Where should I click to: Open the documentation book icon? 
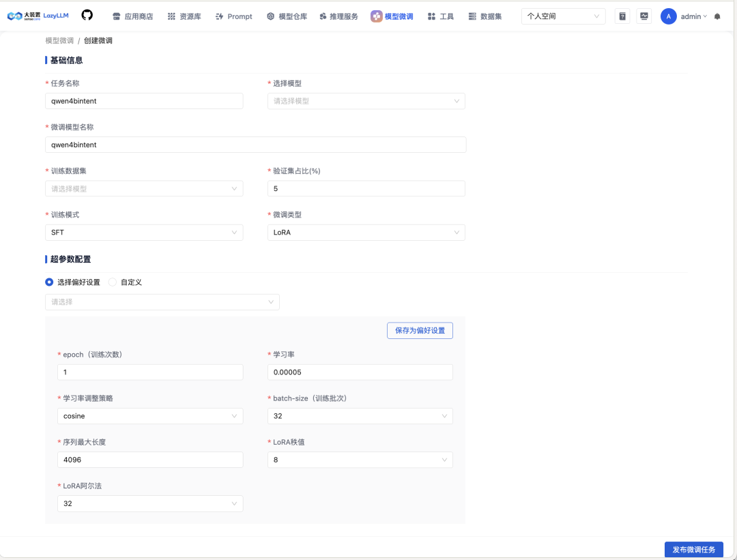[622, 16]
